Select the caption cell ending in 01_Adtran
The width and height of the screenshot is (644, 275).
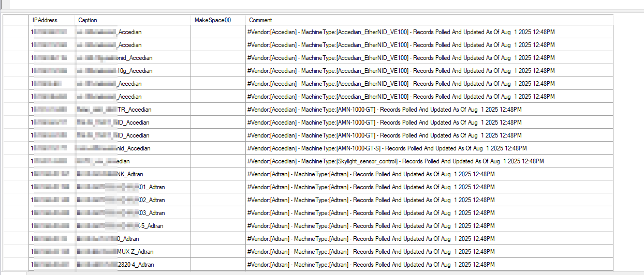[x=133, y=187]
